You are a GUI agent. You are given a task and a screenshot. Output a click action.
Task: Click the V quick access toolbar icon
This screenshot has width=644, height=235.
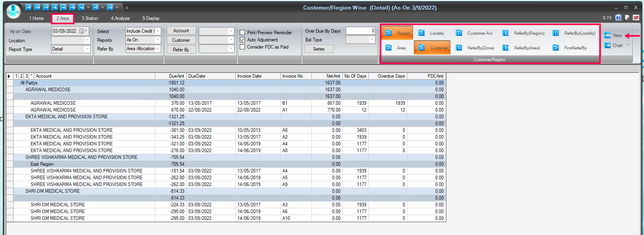coord(46,7)
